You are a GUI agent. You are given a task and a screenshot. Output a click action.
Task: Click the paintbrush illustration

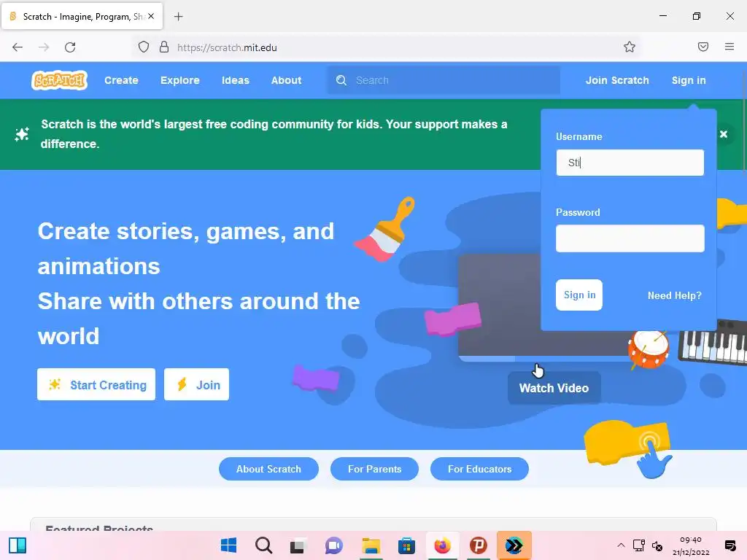tap(385, 229)
